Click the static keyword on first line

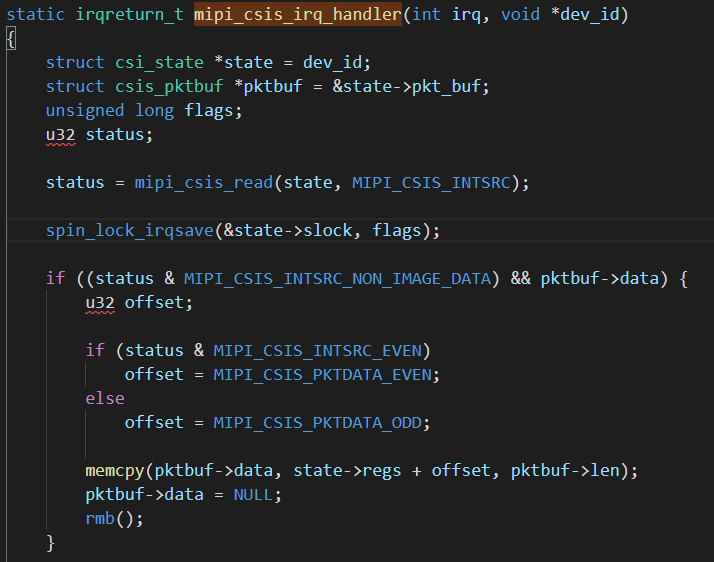(x=35, y=16)
